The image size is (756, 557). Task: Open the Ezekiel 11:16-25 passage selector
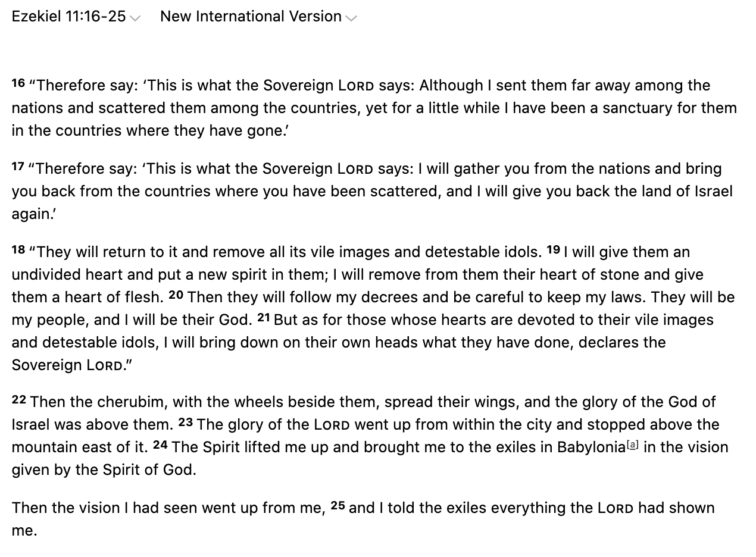coord(69,17)
